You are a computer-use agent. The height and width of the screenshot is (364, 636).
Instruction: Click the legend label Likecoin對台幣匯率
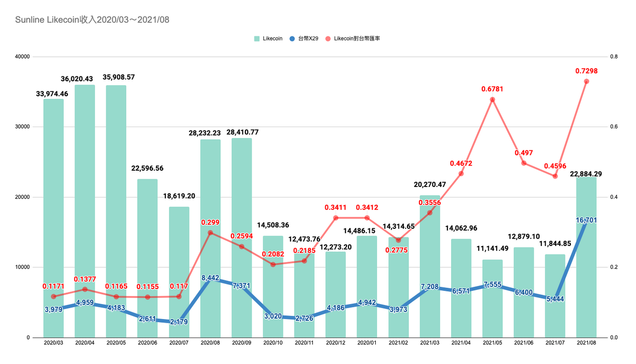(357, 39)
